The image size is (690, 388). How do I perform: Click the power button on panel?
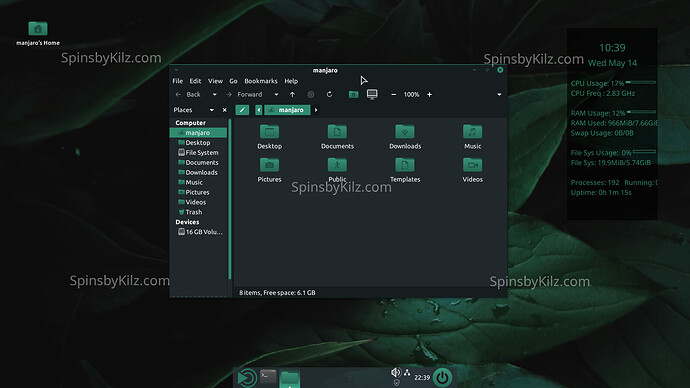click(442, 377)
